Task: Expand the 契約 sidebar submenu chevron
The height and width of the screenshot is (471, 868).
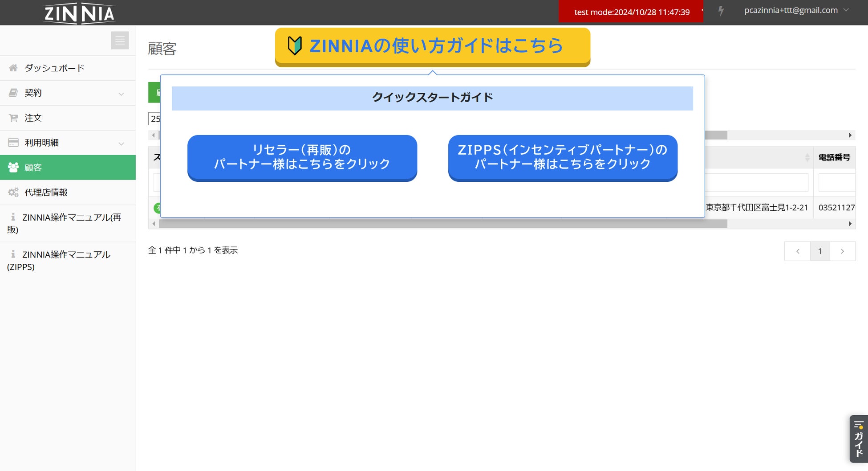Action: pyautogui.click(x=121, y=94)
